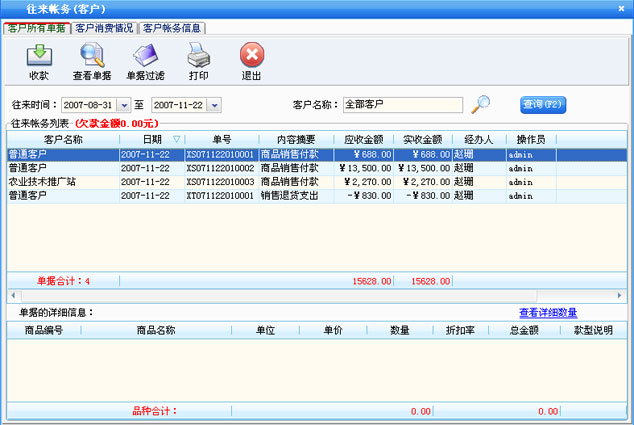
Task: Expand the end date 2007-11-22 dropdown
Action: click(214, 105)
